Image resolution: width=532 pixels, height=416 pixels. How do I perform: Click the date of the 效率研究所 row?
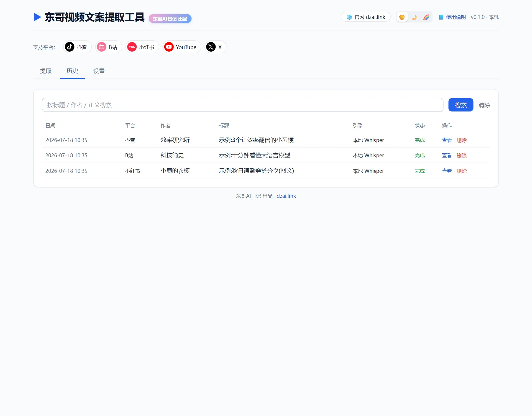click(x=66, y=140)
